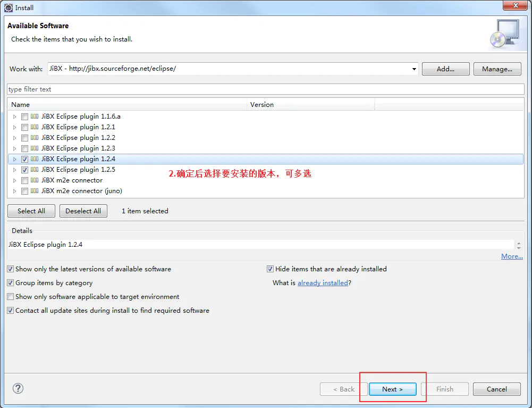Expand the JiBX Eclipse plugin 1.1.6.a node
The image size is (532, 408).
tap(14, 116)
